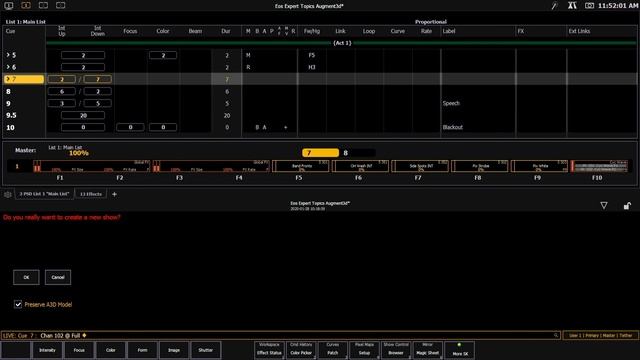The image size is (640, 360).
Task: Open the tab settings gear icon
Action: (8, 194)
